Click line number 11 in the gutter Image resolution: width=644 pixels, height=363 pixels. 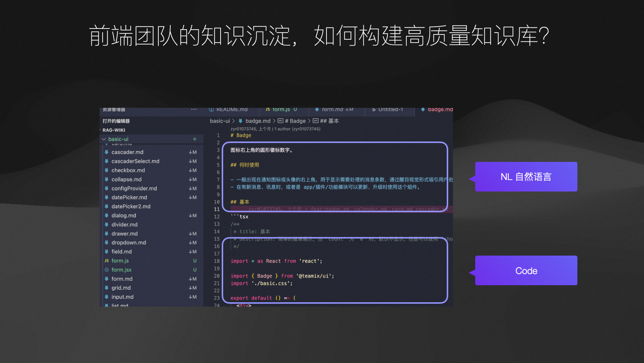(x=217, y=209)
